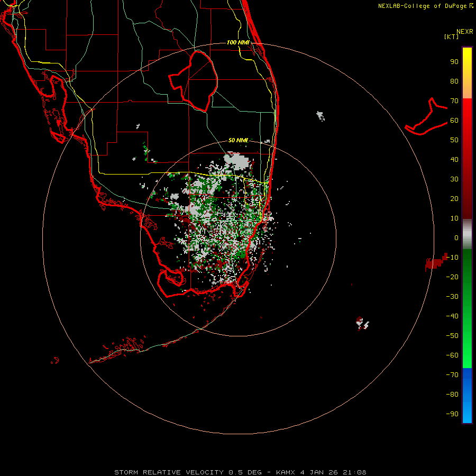Click the Storm Relative Velocity KAMX caption

pyautogui.click(x=240, y=472)
